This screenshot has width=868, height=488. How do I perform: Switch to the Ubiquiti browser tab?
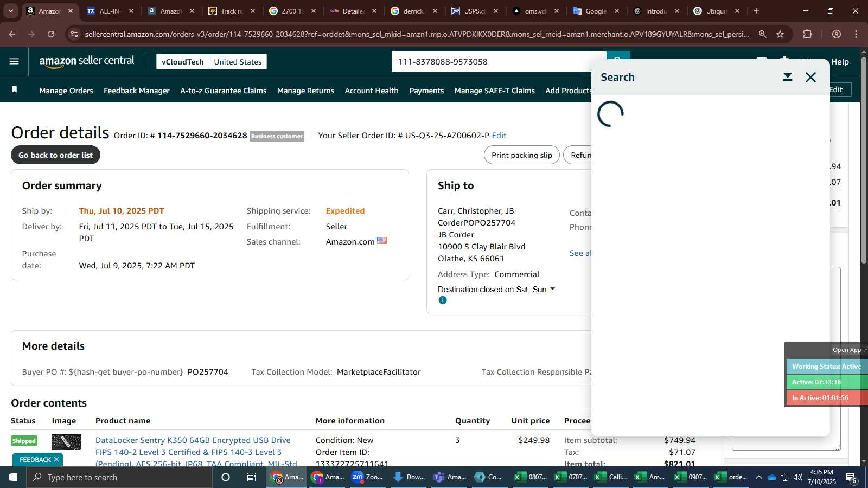pyautogui.click(x=716, y=11)
